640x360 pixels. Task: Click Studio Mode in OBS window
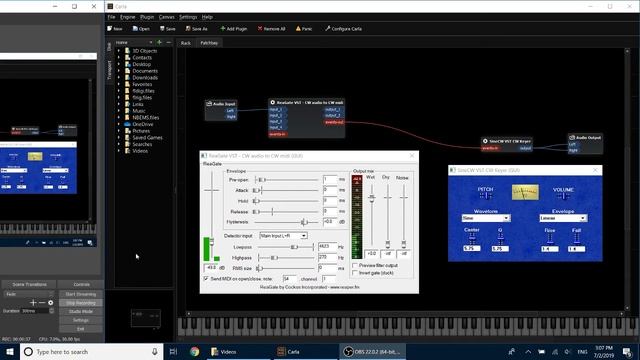[x=81, y=311]
